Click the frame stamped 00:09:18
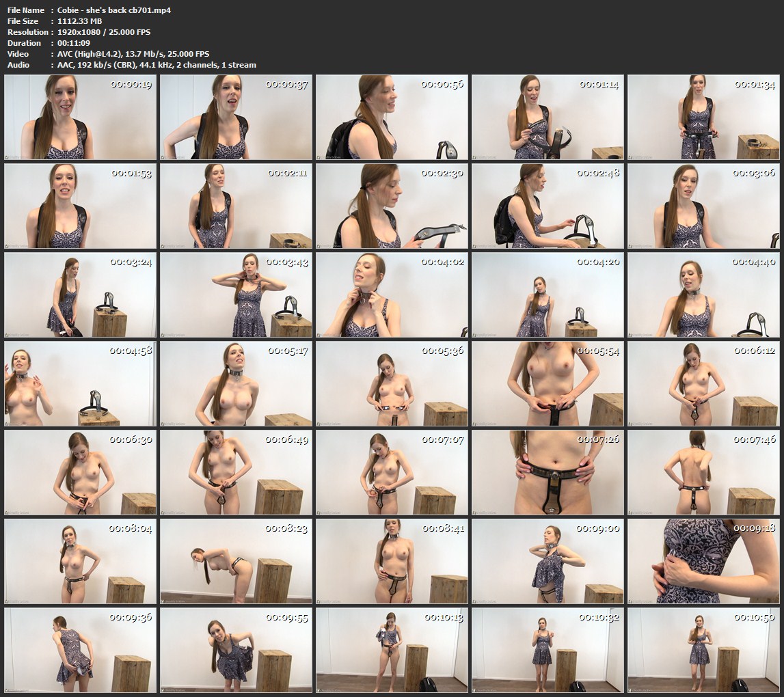Screen dimensions: 784x697 point(704,562)
